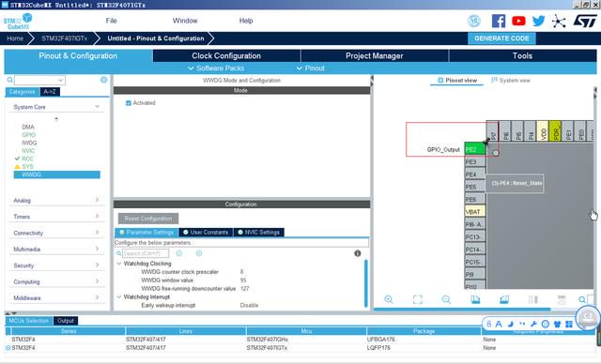The image size is (601, 364).
Task: Open the Facebook icon in header
Action: (x=499, y=21)
